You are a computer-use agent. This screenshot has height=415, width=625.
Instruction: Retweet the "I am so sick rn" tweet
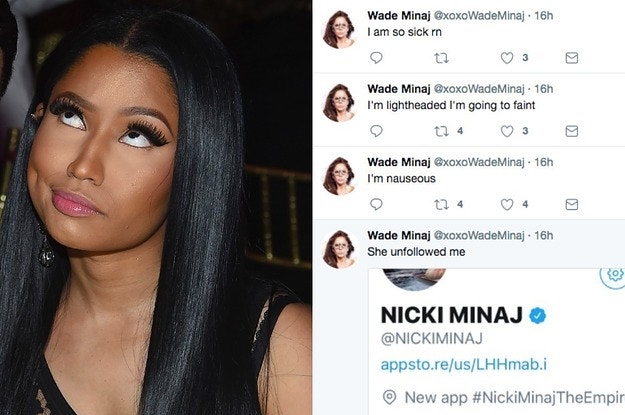tap(441, 58)
